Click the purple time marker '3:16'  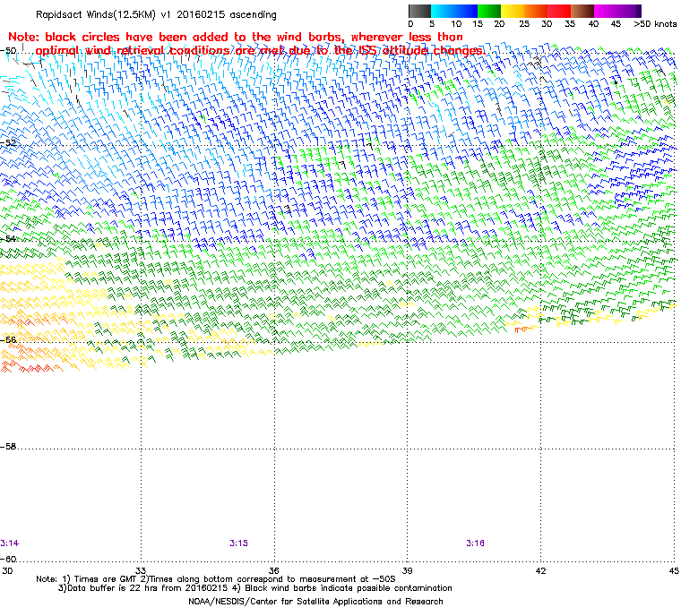tap(475, 543)
